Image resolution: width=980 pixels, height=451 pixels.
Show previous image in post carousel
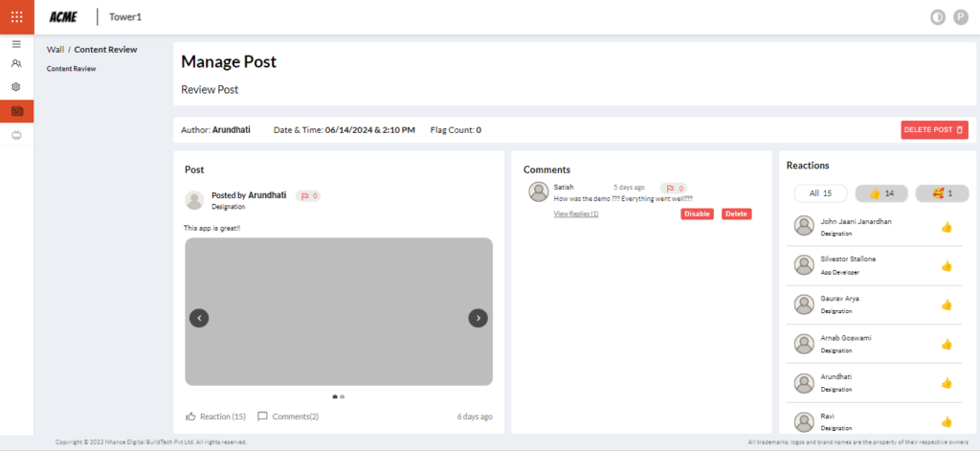click(199, 318)
